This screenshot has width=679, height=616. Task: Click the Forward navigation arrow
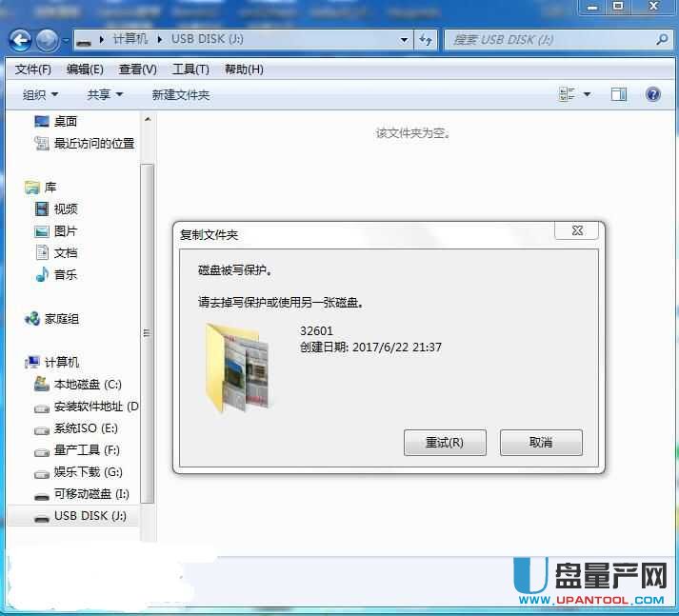[47, 40]
